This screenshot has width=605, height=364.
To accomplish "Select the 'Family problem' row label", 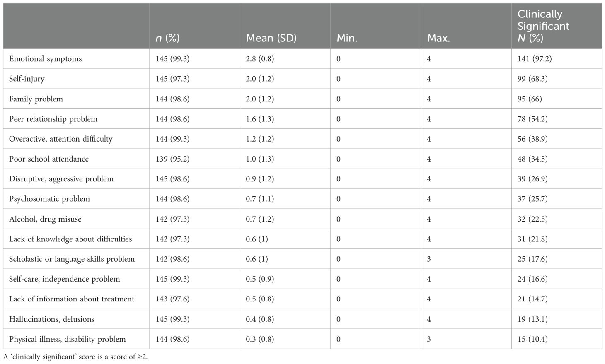I will click(x=36, y=99).
